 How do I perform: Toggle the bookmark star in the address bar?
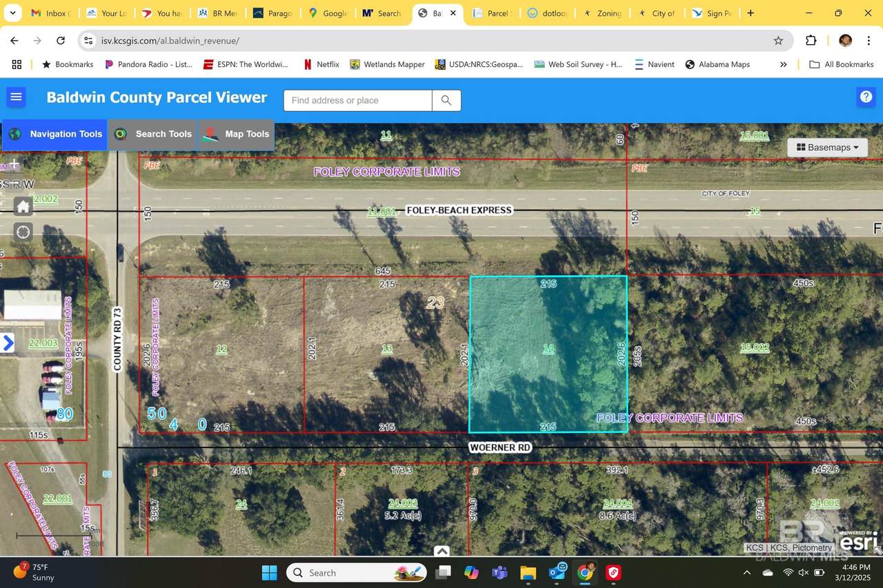[777, 41]
